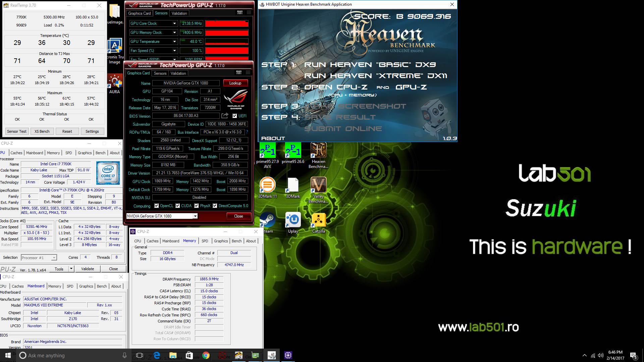Open the Bench tab in CPU-Z Memory window
The image size is (644, 362).
click(236, 241)
